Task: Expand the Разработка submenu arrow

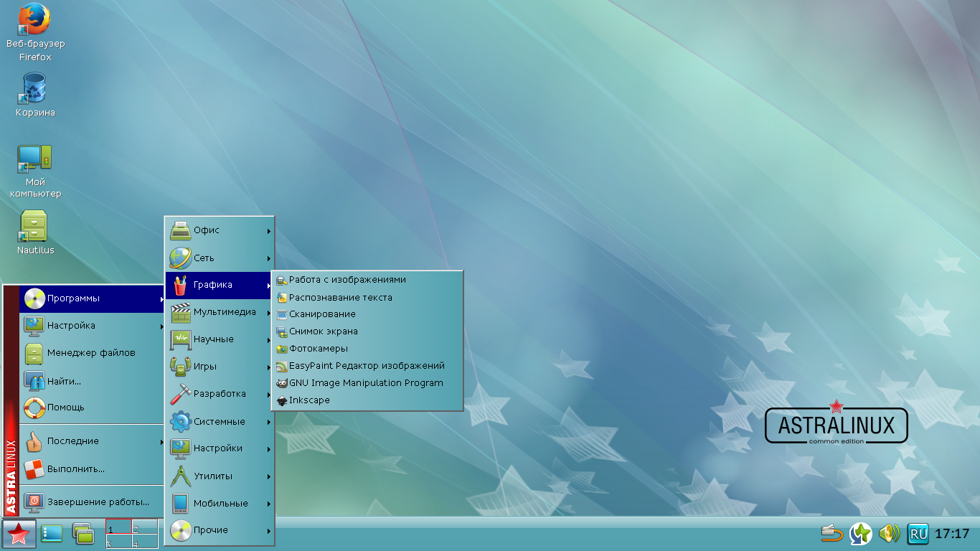Action: [x=269, y=394]
